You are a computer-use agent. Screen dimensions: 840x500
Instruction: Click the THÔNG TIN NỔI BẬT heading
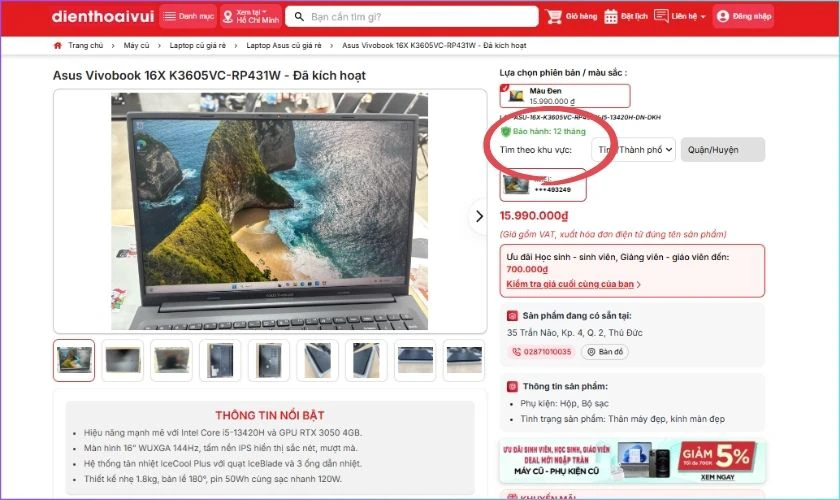(x=269, y=415)
